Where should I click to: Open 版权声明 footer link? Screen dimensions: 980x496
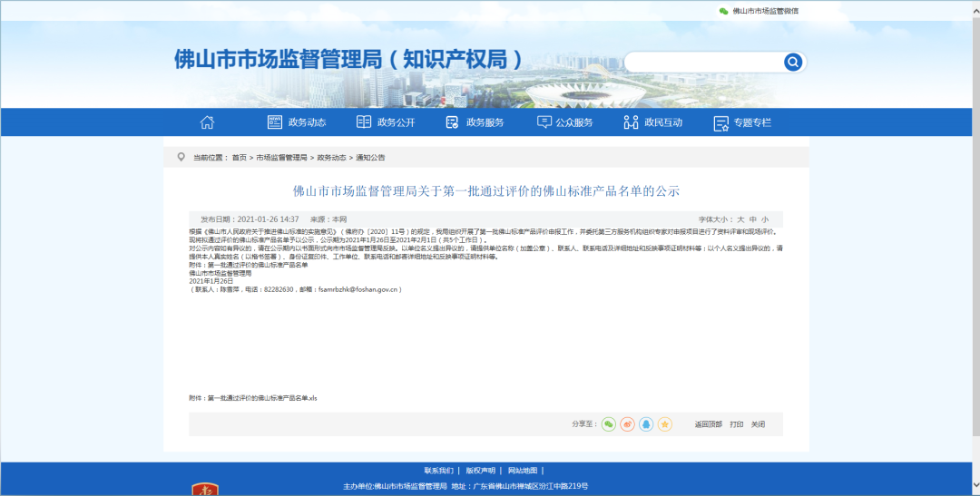pyautogui.click(x=481, y=471)
